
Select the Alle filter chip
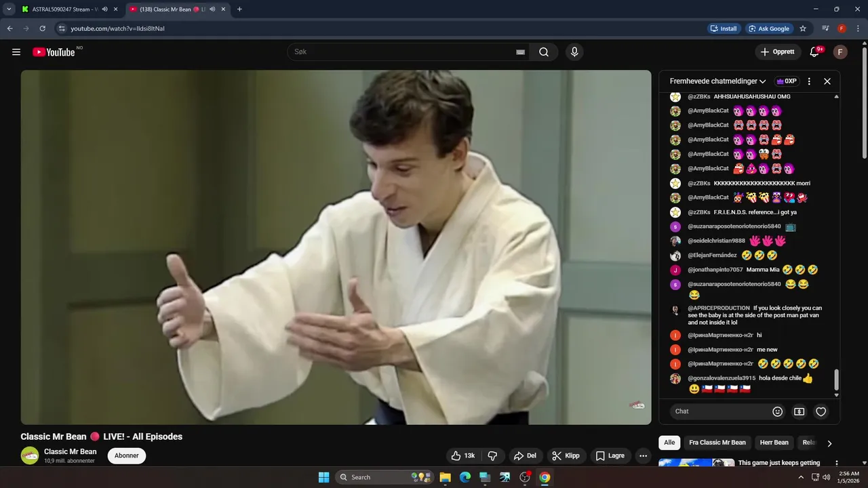click(669, 443)
